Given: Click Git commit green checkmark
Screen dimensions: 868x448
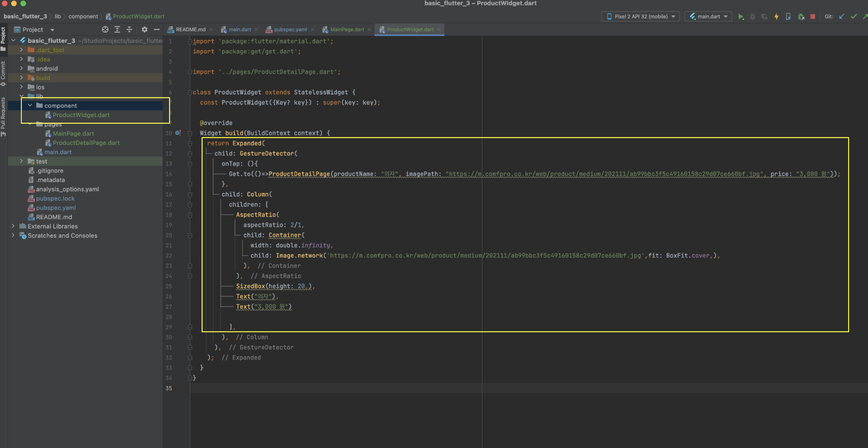Looking at the screenshot, I should pos(853,17).
